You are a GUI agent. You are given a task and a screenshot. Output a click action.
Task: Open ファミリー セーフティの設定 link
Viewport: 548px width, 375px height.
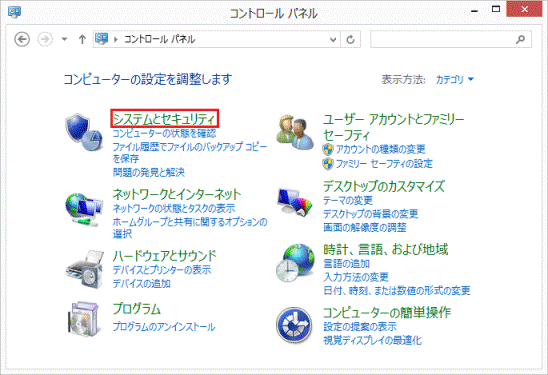[x=384, y=164]
